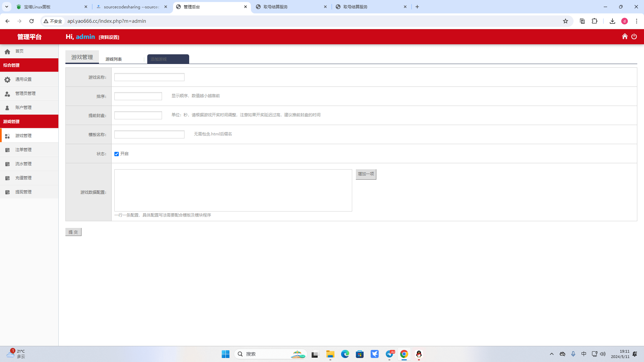This screenshot has width=644, height=362.
Task: Open 通用设置 gear icon in sidebar
Action: pos(7,79)
